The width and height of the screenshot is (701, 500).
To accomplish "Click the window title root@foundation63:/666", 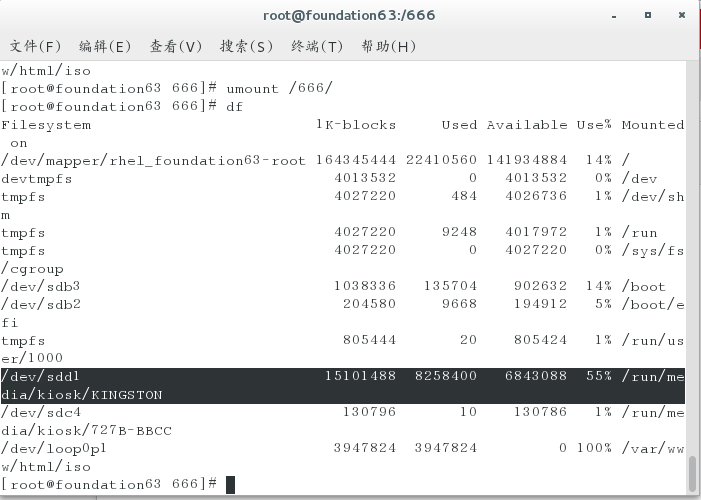I will pos(349,16).
